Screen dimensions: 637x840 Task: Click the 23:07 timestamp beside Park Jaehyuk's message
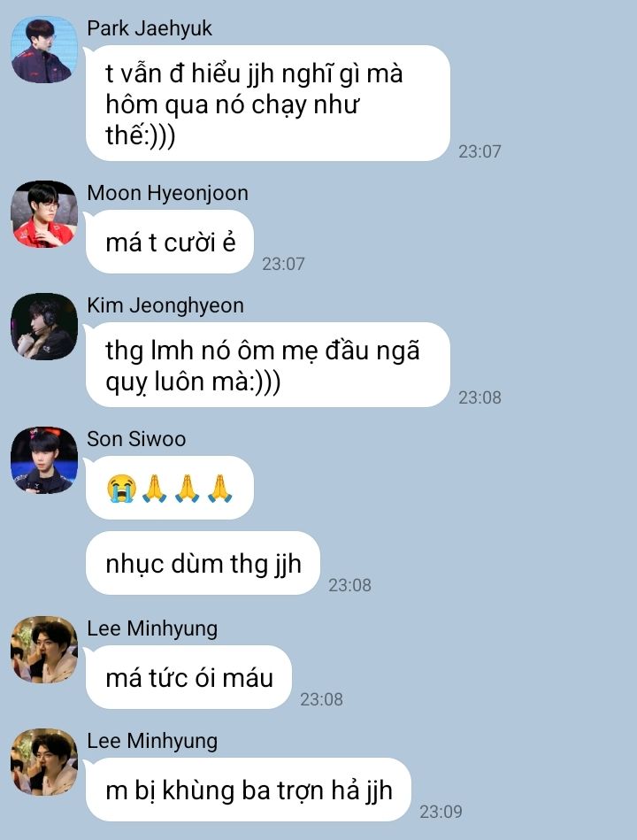point(480,151)
